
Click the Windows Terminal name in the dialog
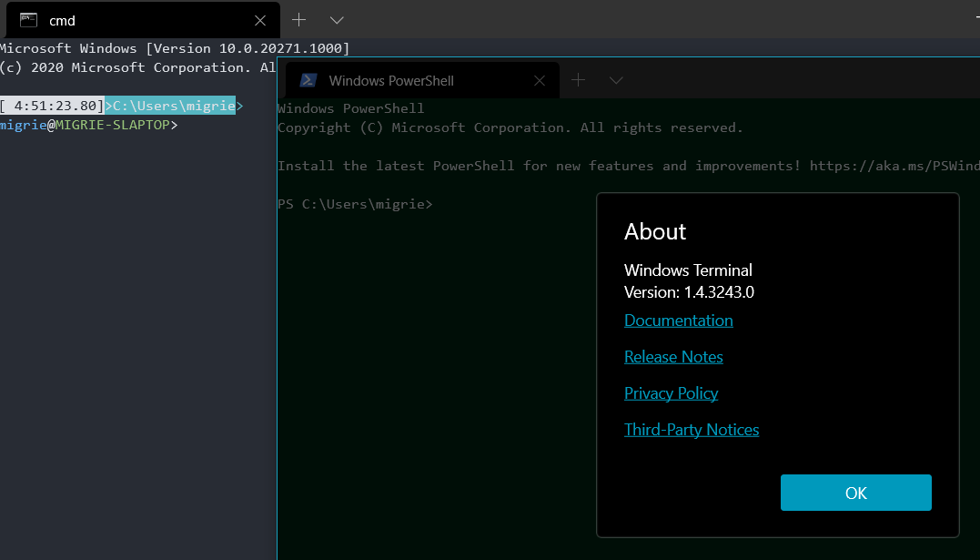tap(688, 270)
